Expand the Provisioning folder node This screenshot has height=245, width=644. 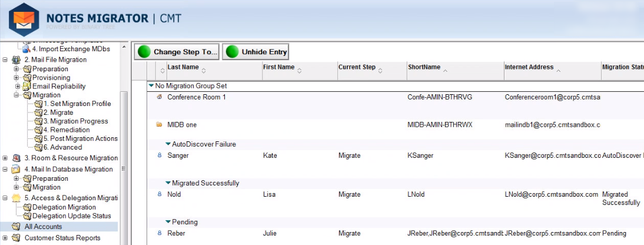[x=16, y=78]
